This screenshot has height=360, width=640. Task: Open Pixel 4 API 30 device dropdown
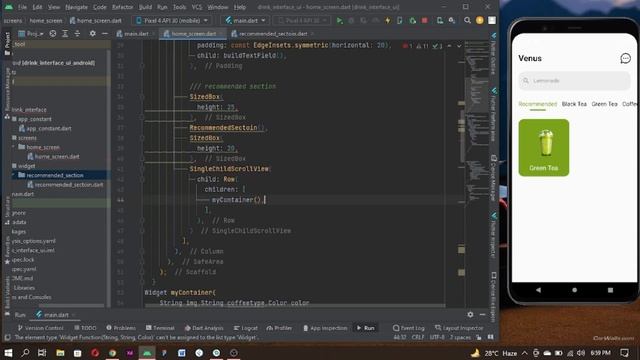[172, 20]
